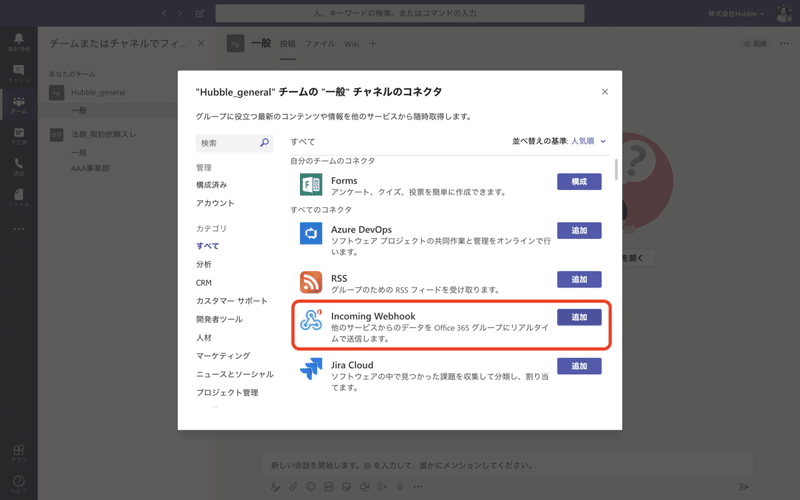Click the Jira Cloud connector icon
The height and width of the screenshot is (500, 800).
click(311, 369)
